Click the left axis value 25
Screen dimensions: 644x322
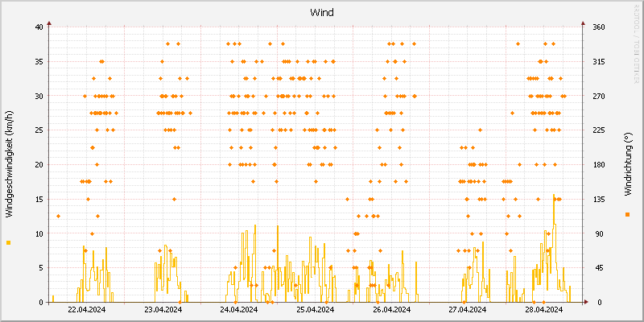39,130
